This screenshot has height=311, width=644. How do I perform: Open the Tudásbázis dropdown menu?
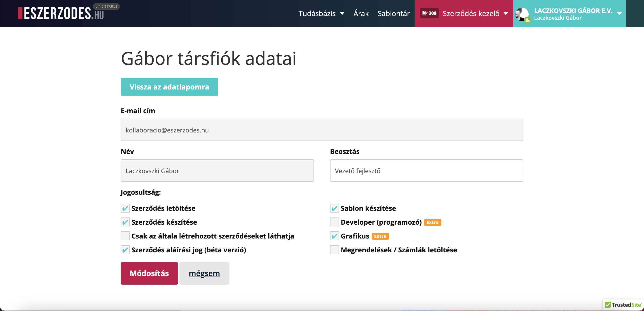[x=321, y=13]
